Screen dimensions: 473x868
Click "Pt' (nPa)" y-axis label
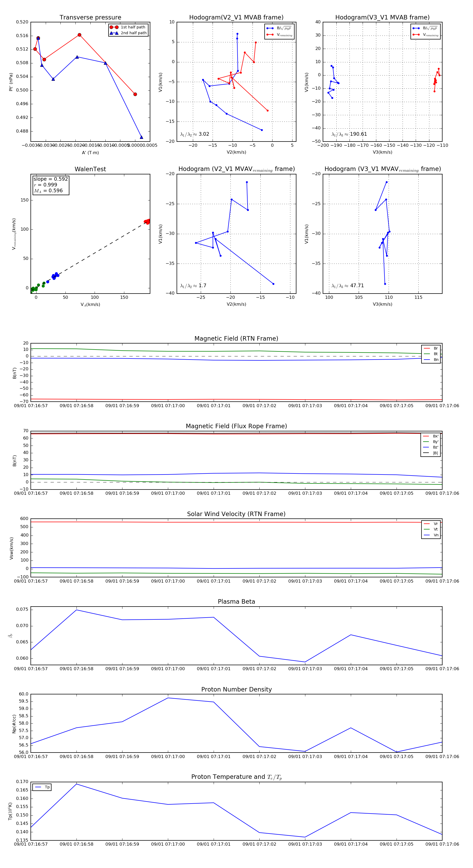pos(11,82)
